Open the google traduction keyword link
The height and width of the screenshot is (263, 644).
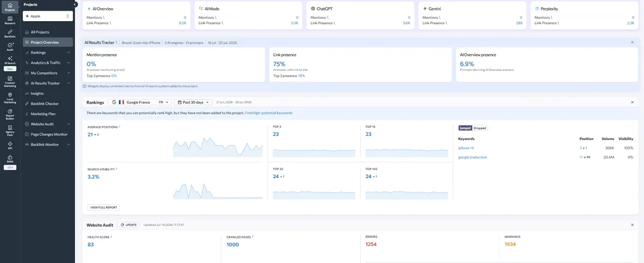472,157
